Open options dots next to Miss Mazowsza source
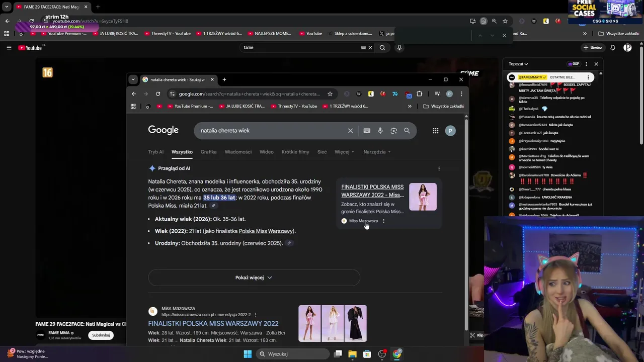The height and width of the screenshot is (362, 644). tap(383, 221)
